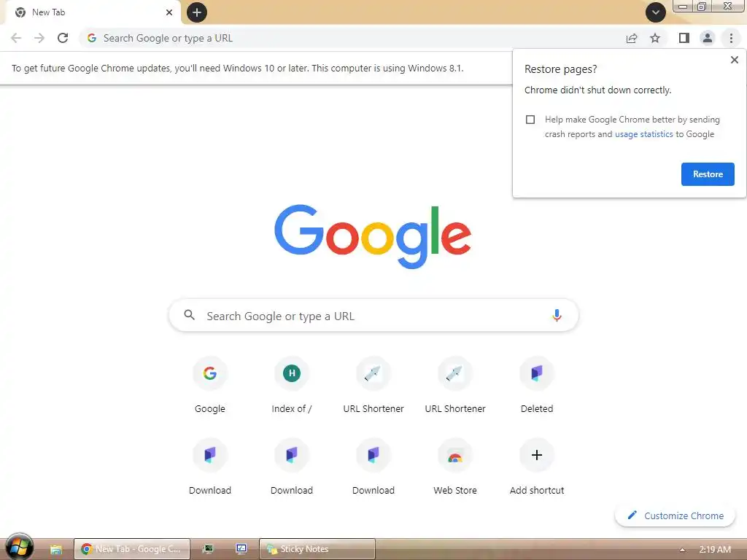
Task: Open the Windows Start button
Action: (19, 548)
